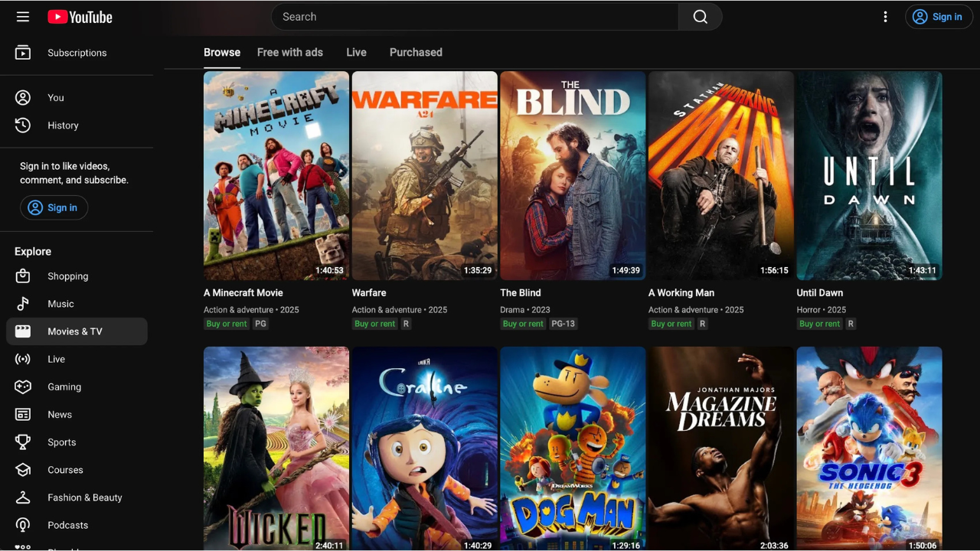The height and width of the screenshot is (551, 980).
Task: Click the Horror • 2025 genre text
Action: pos(822,310)
